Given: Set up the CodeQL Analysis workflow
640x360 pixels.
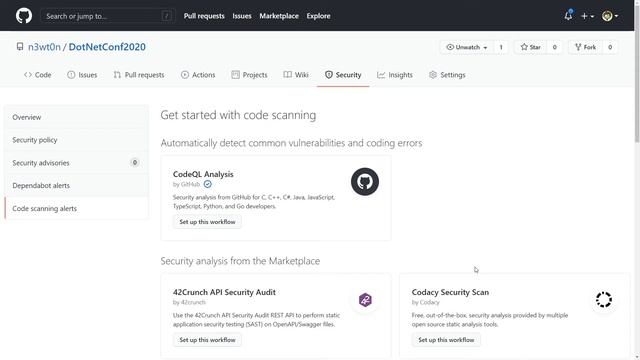Looking at the screenshot, I should [207, 222].
